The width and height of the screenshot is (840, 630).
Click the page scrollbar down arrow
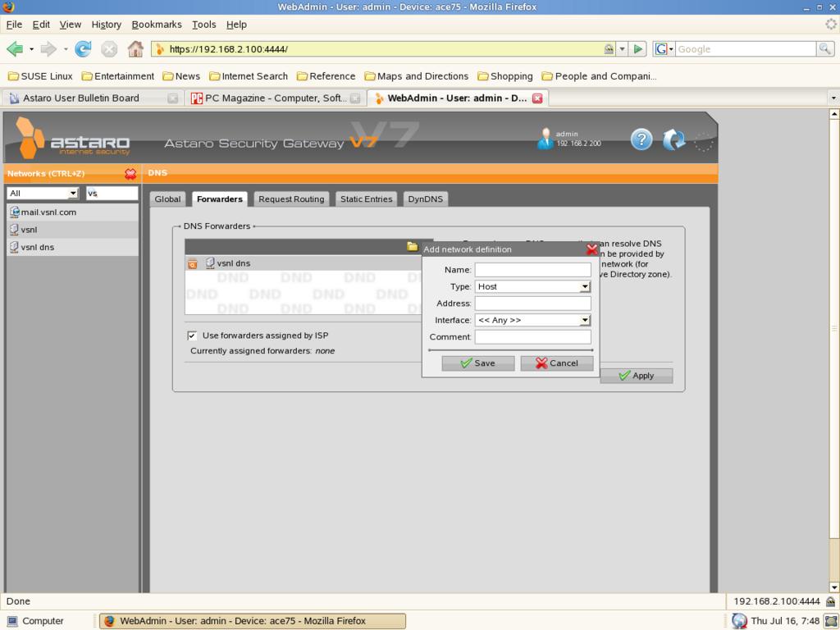click(834, 587)
